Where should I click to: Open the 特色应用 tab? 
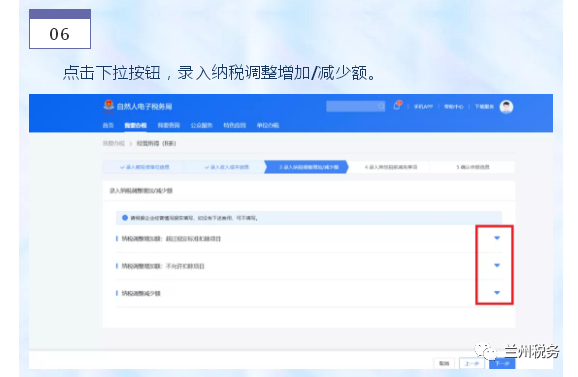point(234,125)
